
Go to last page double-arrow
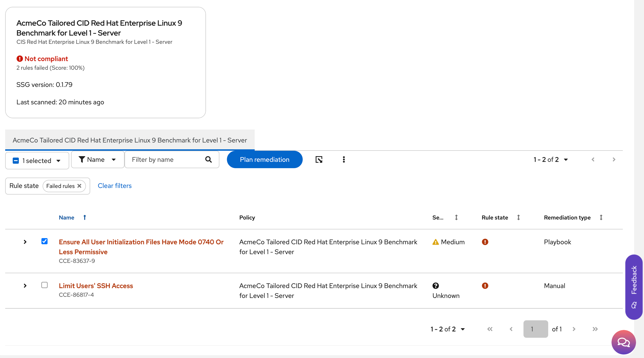click(x=595, y=329)
